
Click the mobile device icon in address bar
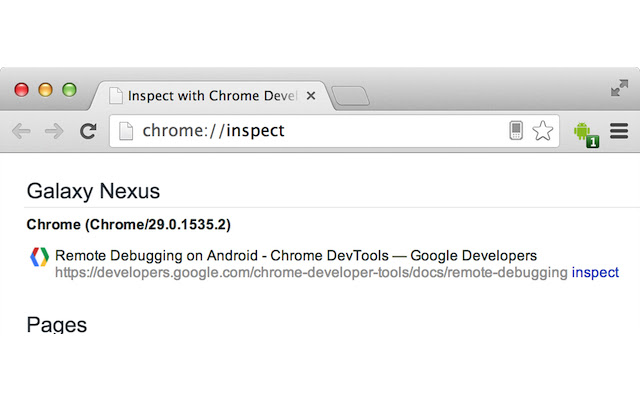(x=516, y=130)
